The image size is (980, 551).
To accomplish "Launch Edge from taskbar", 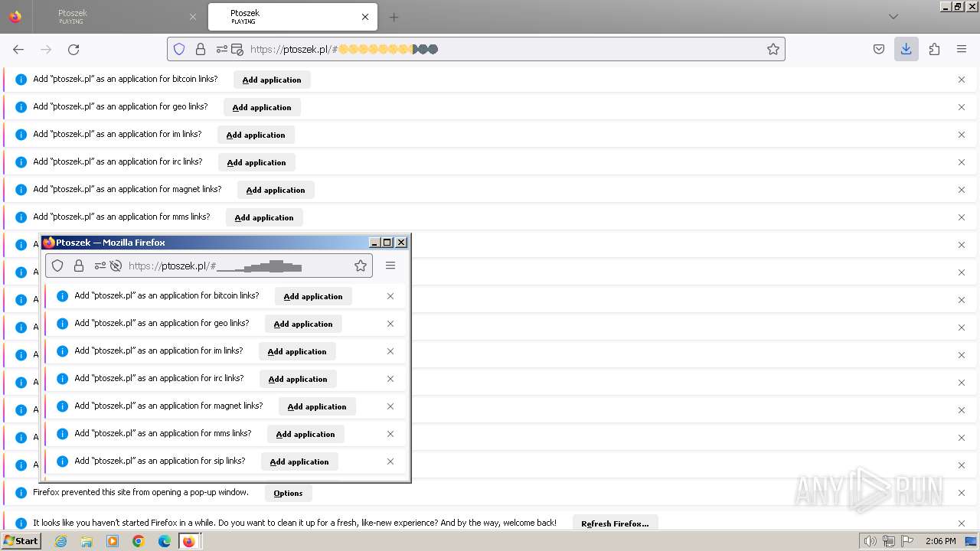I will (x=164, y=541).
